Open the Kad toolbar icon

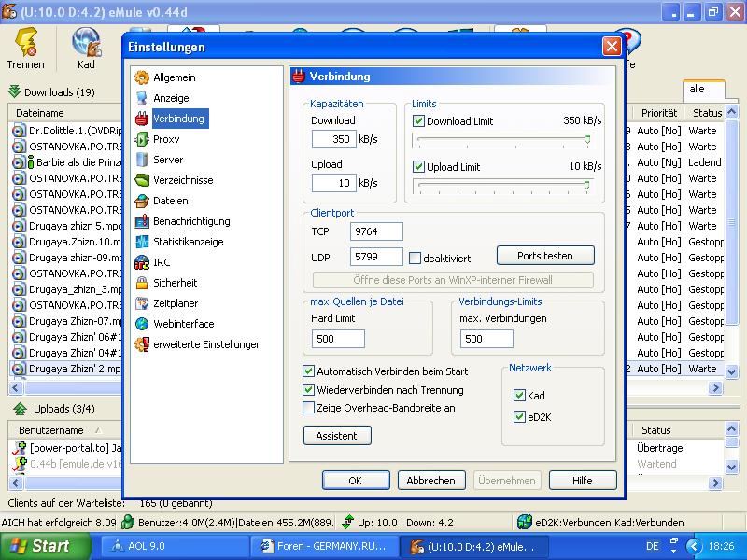pos(86,43)
